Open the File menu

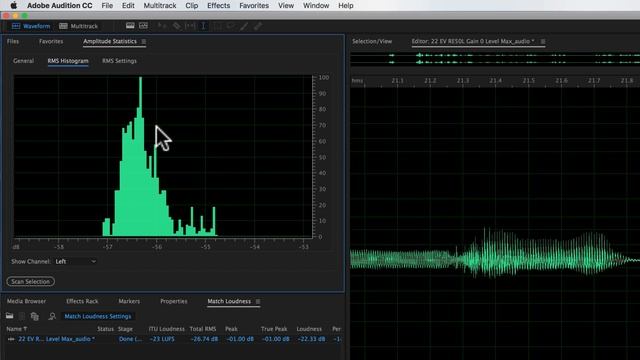(x=107, y=5)
